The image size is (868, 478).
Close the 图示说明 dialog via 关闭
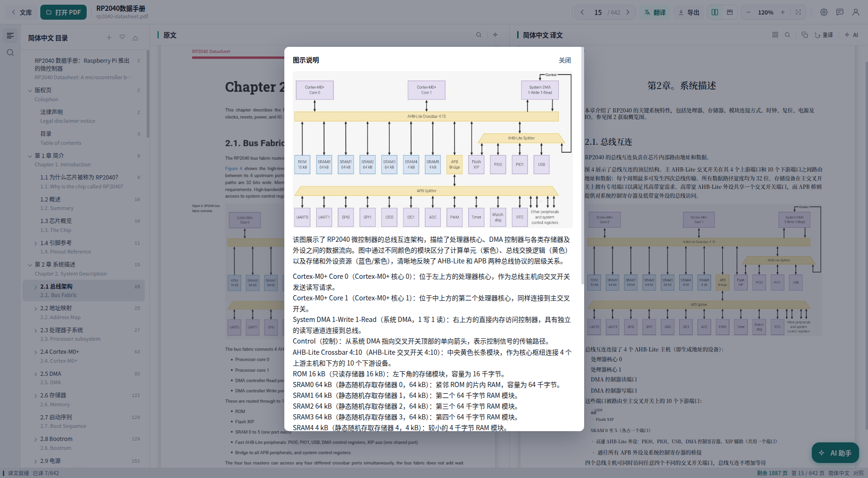point(564,60)
